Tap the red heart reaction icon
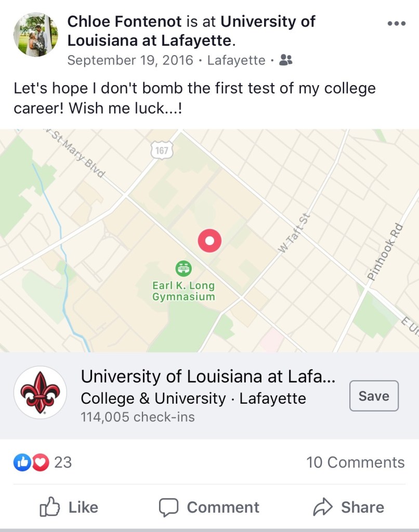 pyautogui.click(x=41, y=462)
